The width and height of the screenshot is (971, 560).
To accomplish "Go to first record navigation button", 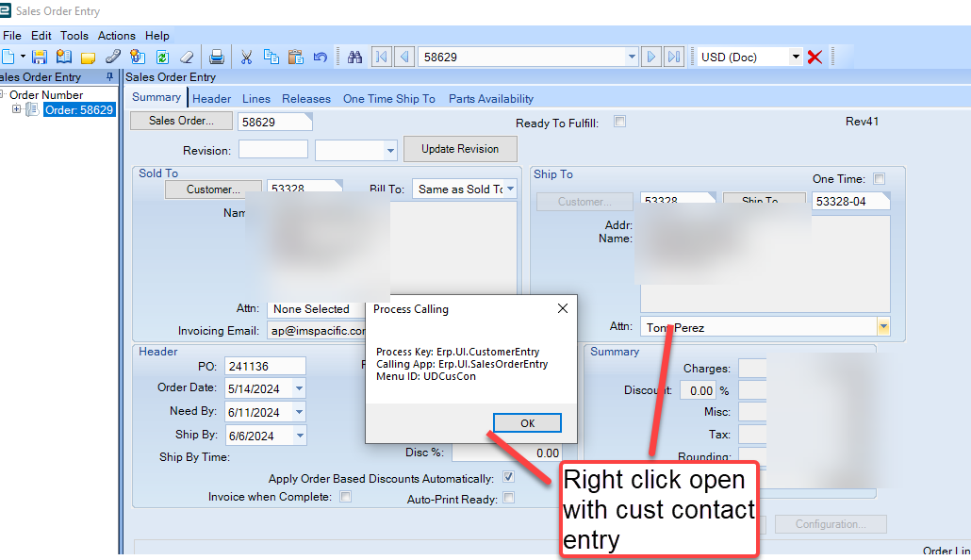I will pyautogui.click(x=382, y=57).
